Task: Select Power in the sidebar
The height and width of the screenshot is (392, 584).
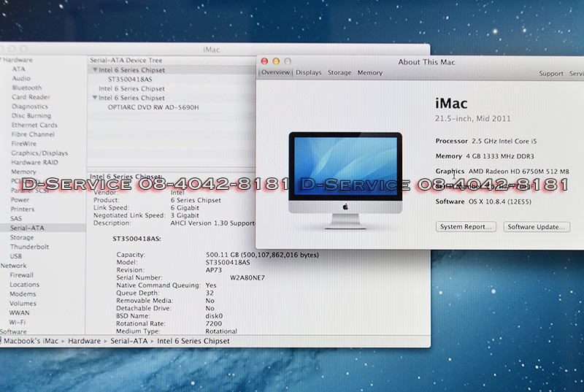Action: 20,199
